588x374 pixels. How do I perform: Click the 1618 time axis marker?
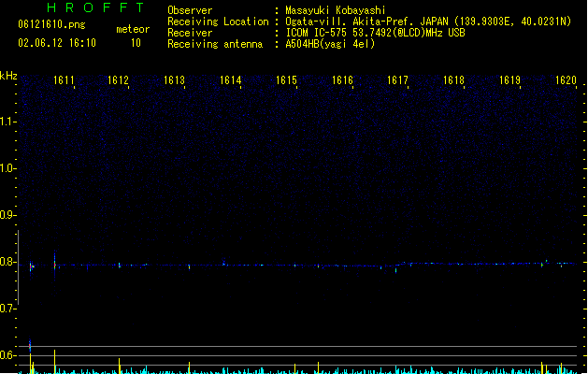pyautogui.click(x=453, y=80)
